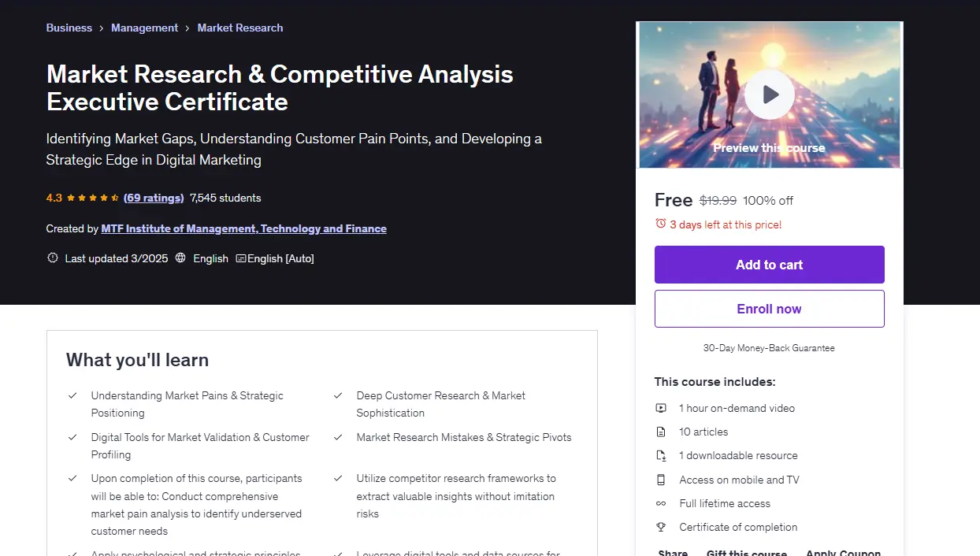The image size is (980, 556).
Task: Open the 69 ratings link
Action: click(x=154, y=198)
